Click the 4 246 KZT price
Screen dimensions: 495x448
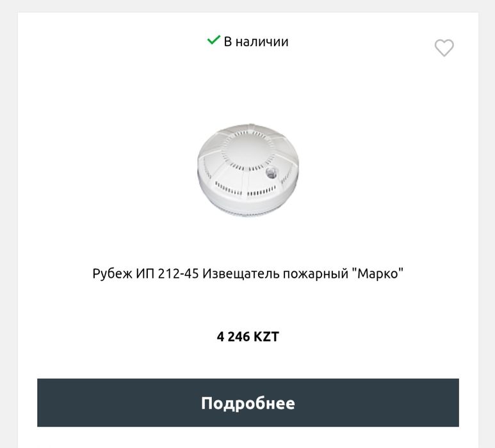point(248,337)
